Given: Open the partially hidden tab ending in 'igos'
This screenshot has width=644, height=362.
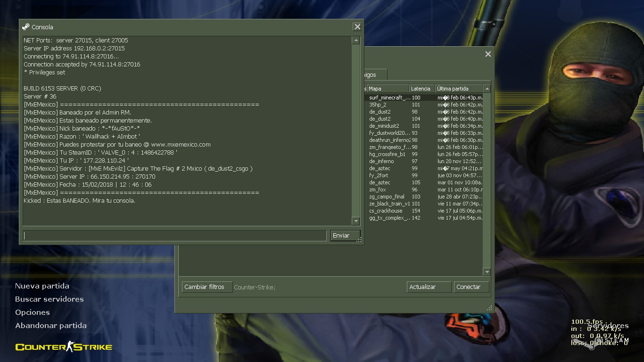Looking at the screenshot, I should pyautogui.click(x=375, y=74).
